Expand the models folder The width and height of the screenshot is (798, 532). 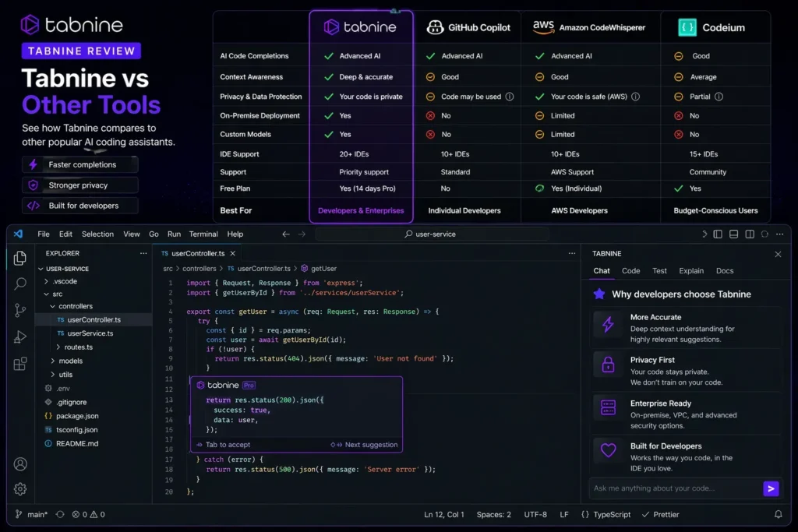[52, 361]
